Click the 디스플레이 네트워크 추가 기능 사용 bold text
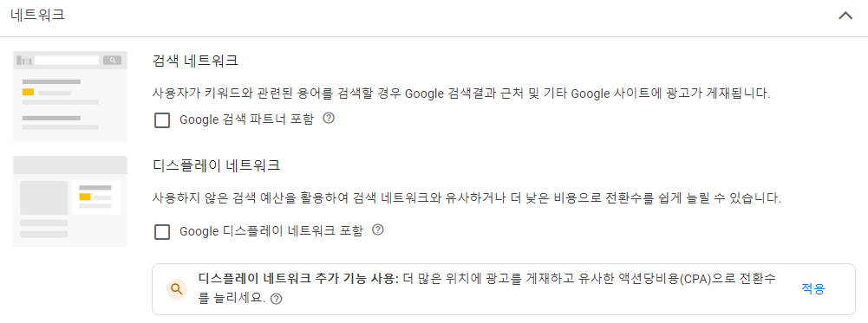The height and width of the screenshot is (323, 868). click(298, 279)
